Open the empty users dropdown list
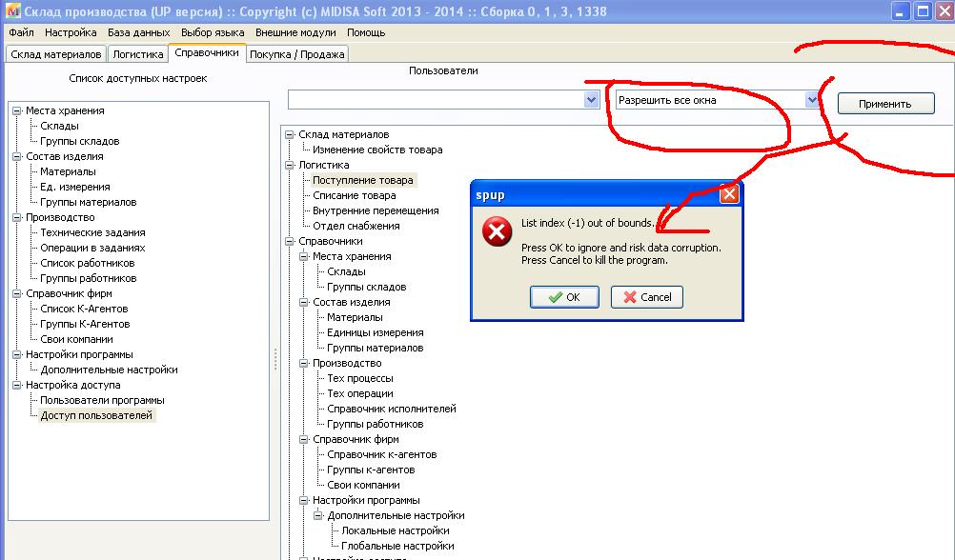Screen dimensions: 955x560 click(x=591, y=100)
